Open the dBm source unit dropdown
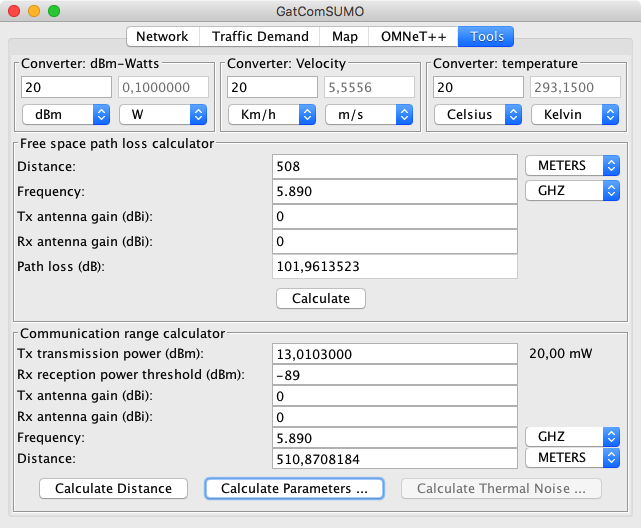 click(x=65, y=114)
